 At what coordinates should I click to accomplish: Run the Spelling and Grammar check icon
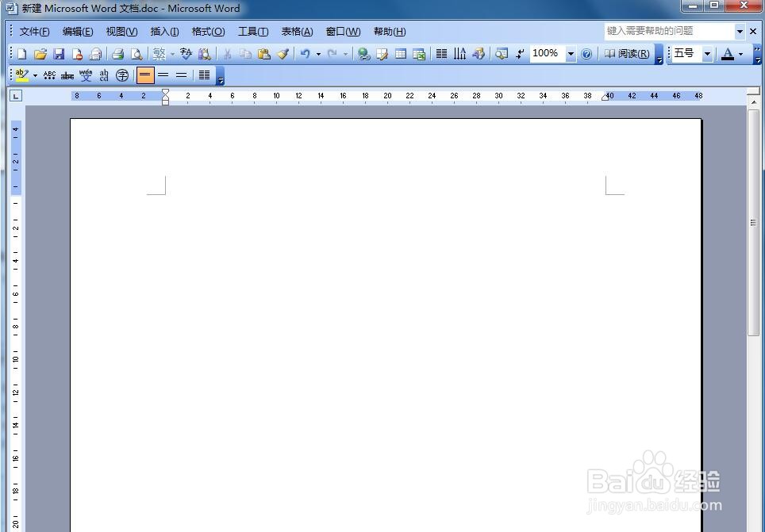pyautogui.click(x=186, y=54)
